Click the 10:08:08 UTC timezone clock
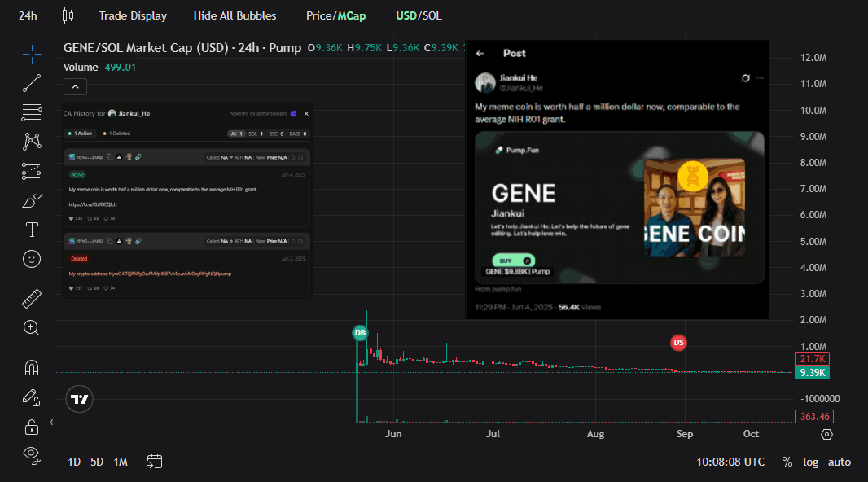Viewport: 868px width, 482px height. point(730,462)
